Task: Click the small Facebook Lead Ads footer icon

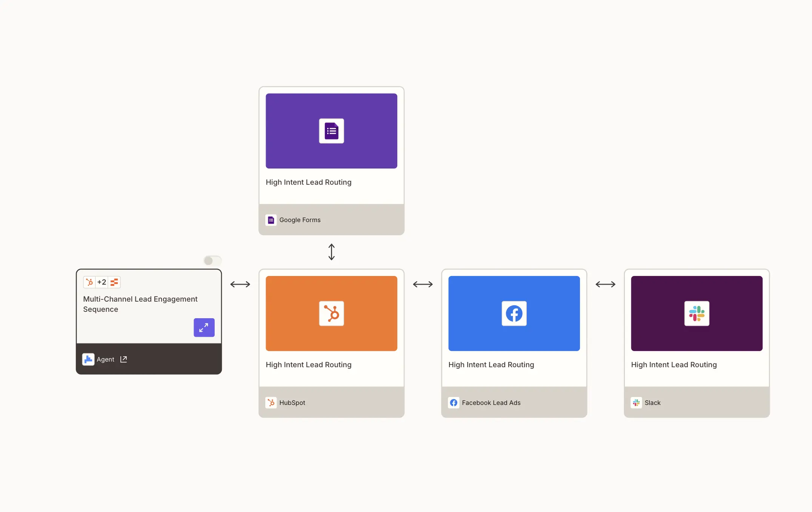Action: [454, 403]
